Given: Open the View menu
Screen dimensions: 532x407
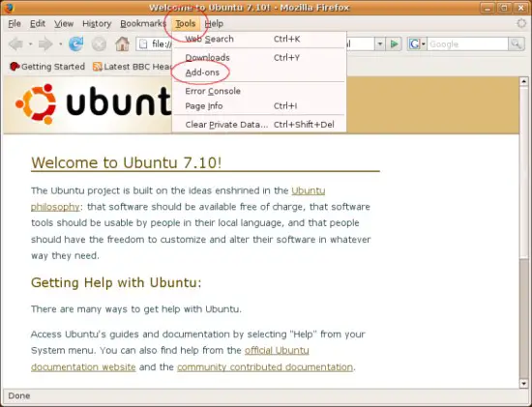Looking at the screenshot, I should pyautogui.click(x=64, y=23).
